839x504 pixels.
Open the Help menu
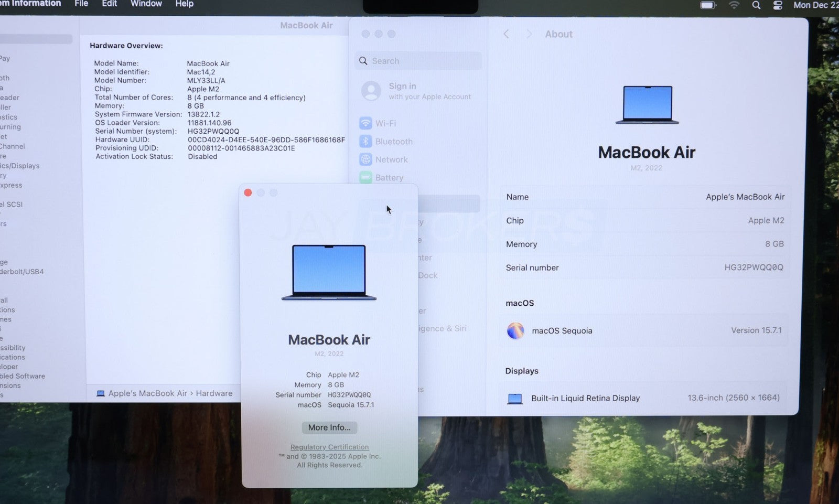(x=184, y=4)
